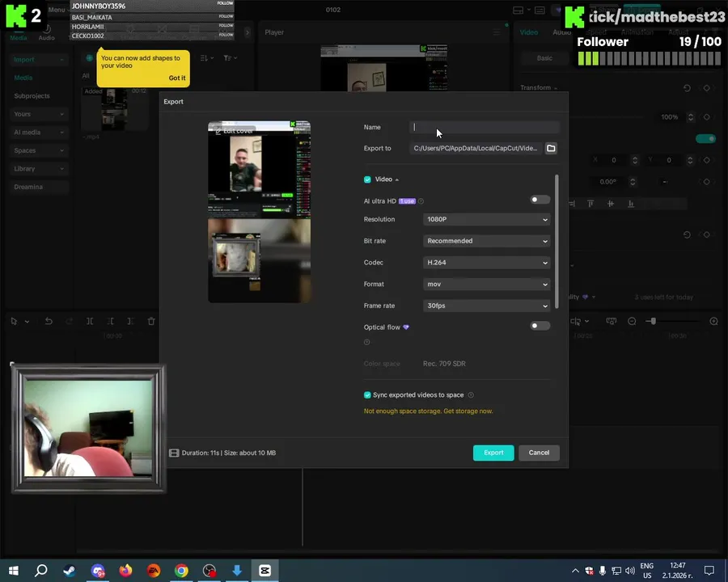Viewport: 728px width, 582px height.
Task: Click the teal Export button
Action: coord(493,453)
